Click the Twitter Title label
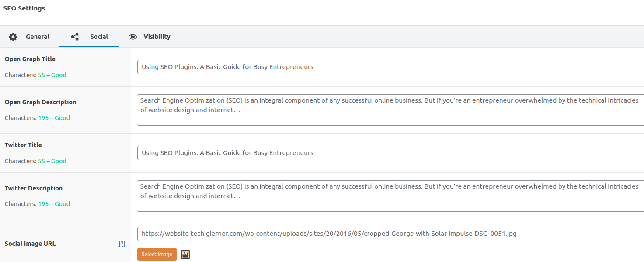644x262 pixels. pyautogui.click(x=24, y=145)
